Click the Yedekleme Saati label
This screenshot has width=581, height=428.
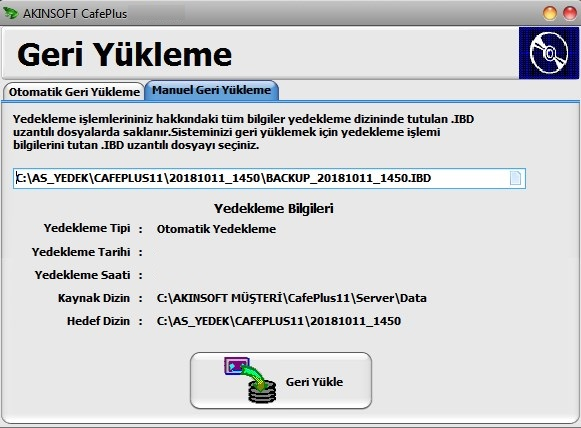(x=82, y=275)
